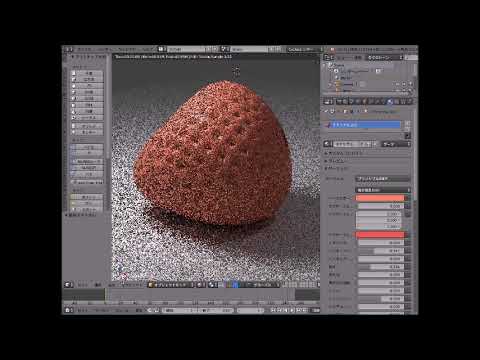Open the screen layout name field

coord(185,49)
